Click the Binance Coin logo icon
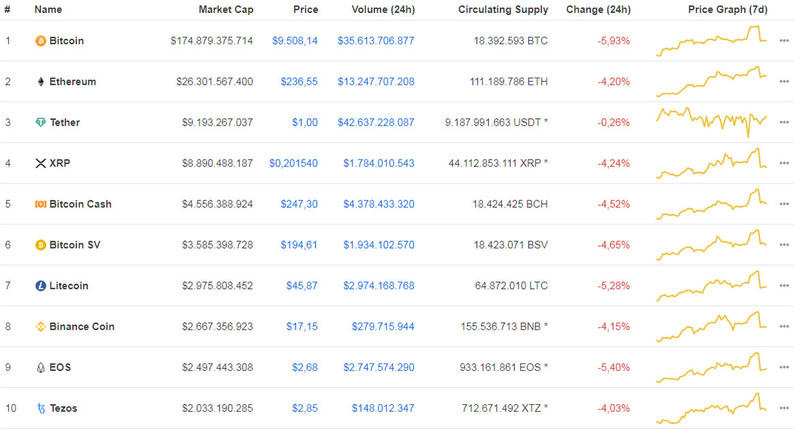Image resolution: width=800 pixels, height=441 pixels. pos(40,327)
